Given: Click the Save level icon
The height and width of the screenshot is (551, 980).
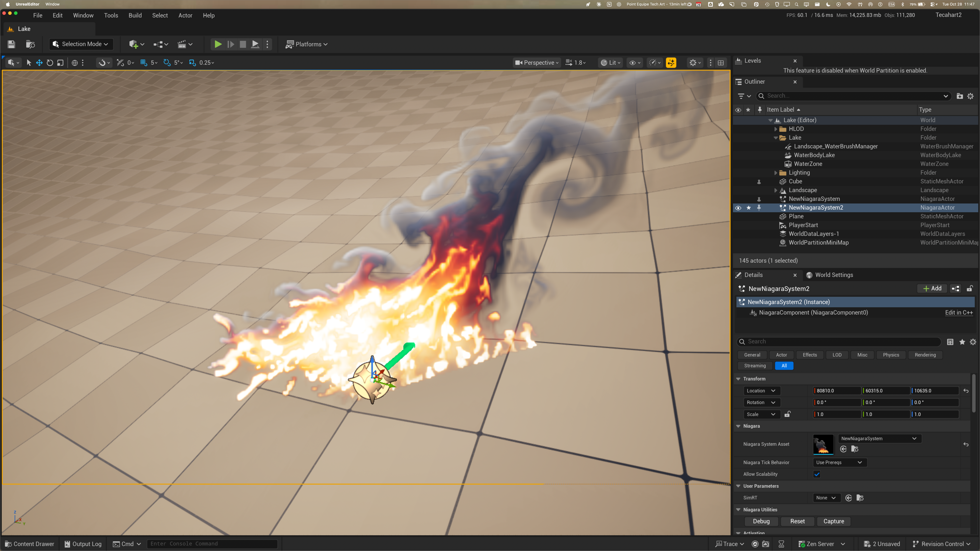Looking at the screenshot, I should click(x=11, y=44).
